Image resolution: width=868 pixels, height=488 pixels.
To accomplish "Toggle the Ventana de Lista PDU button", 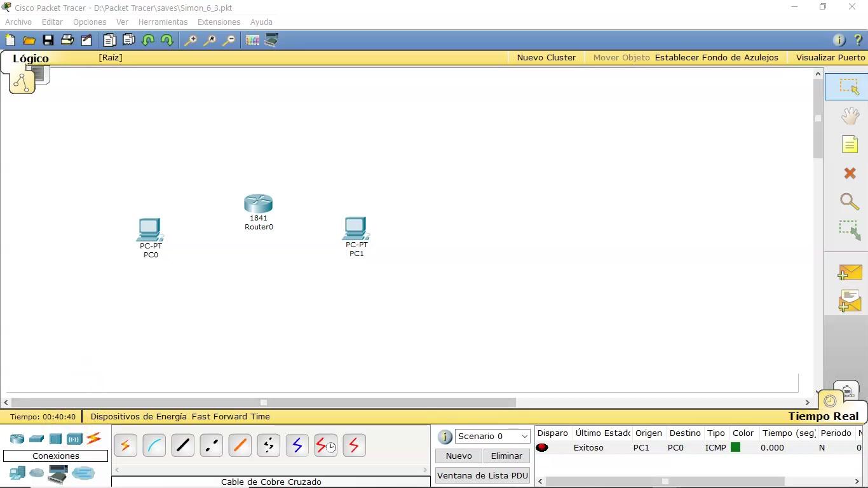I will tap(483, 475).
